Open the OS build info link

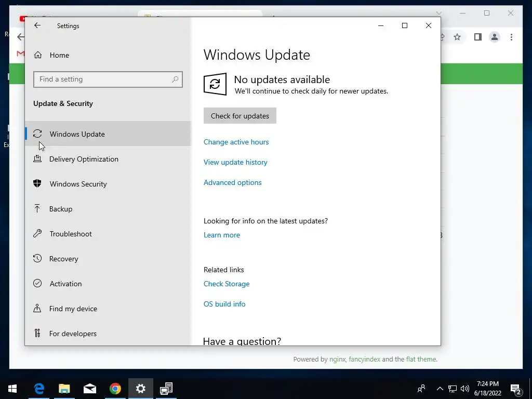224,304
